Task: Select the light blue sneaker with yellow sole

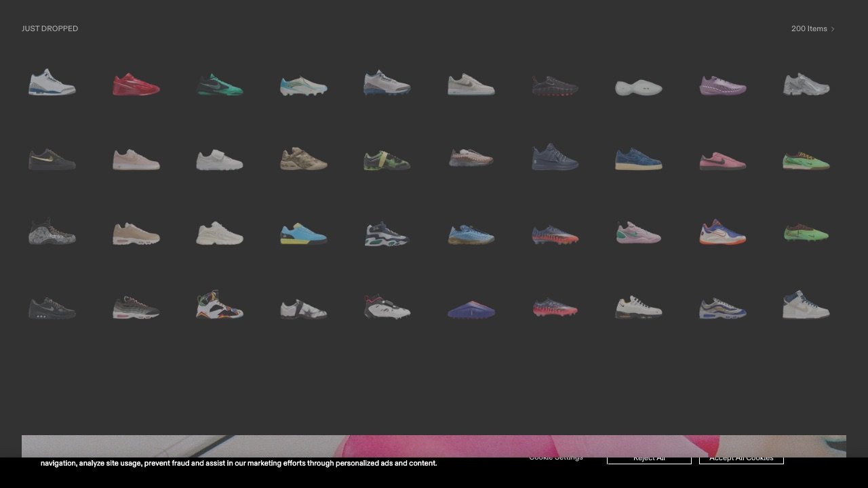Action: coord(303,234)
